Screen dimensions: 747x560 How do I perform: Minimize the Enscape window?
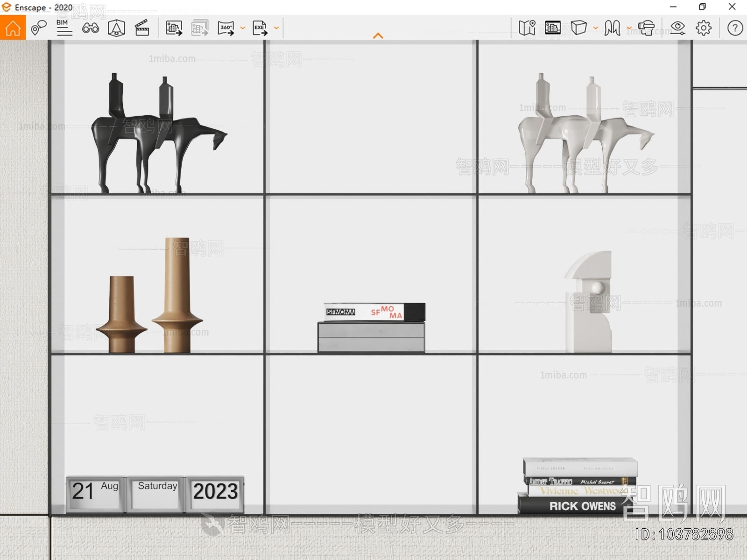[x=673, y=7]
